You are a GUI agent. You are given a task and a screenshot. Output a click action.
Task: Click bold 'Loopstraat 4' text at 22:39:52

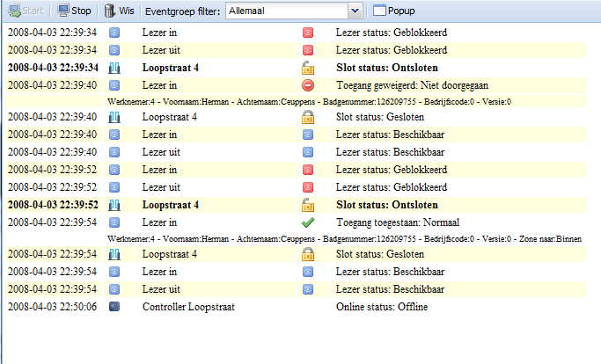click(x=170, y=205)
